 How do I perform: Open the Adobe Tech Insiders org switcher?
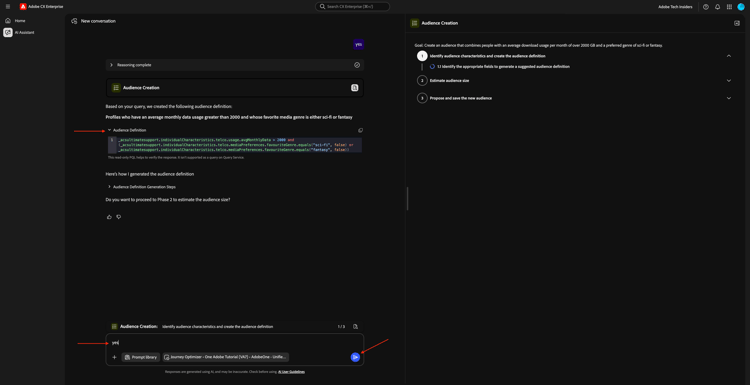[x=675, y=7]
